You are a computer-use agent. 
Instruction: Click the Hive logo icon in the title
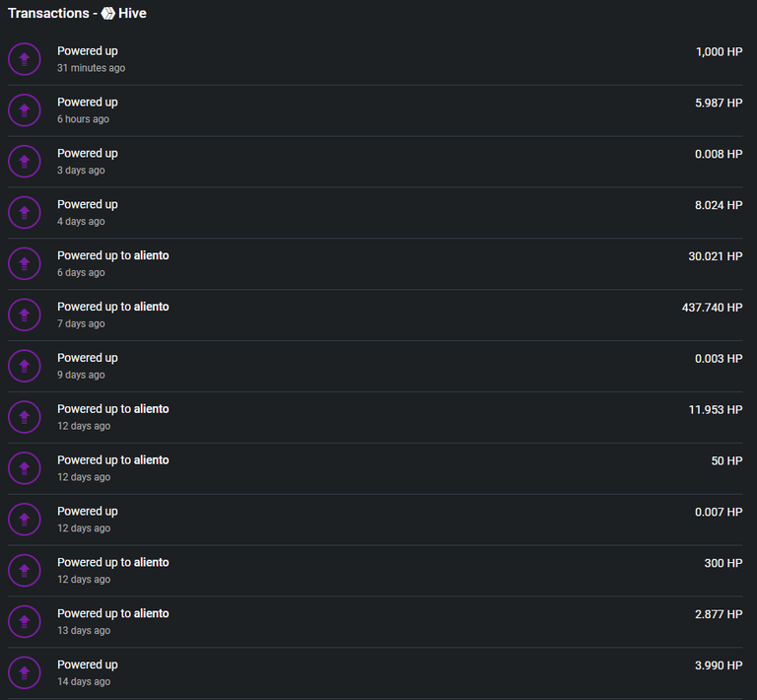pos(108,14)
